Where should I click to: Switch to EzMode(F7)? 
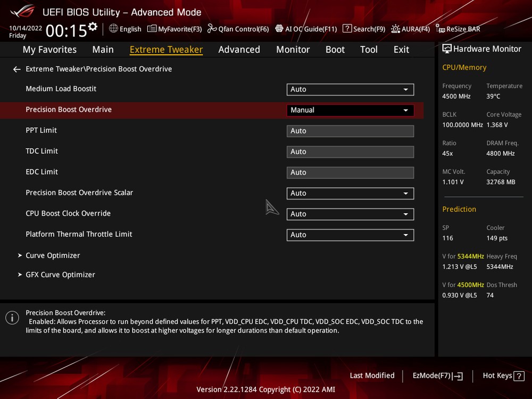click(437, 376)
